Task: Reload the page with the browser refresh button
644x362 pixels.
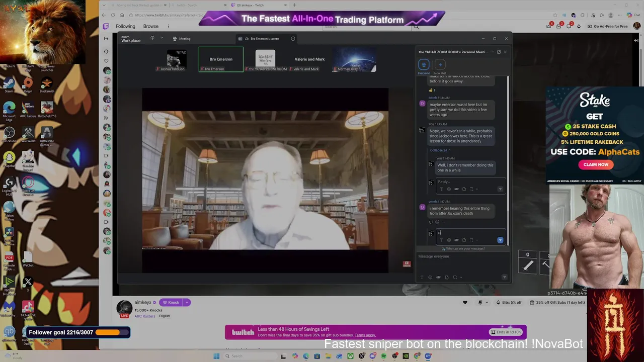Action: click(x=113, y=15)
